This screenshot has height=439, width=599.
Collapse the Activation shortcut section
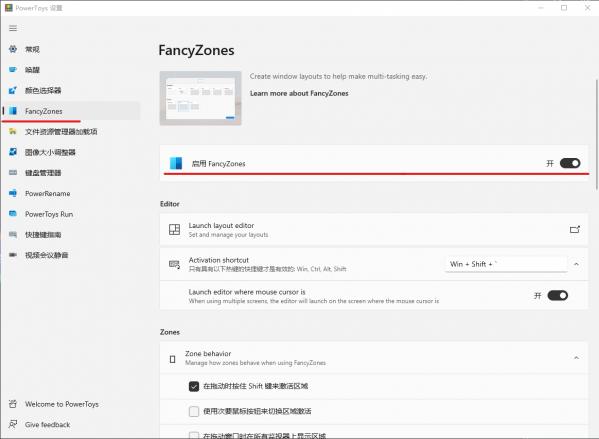click(x=576, y=264)
